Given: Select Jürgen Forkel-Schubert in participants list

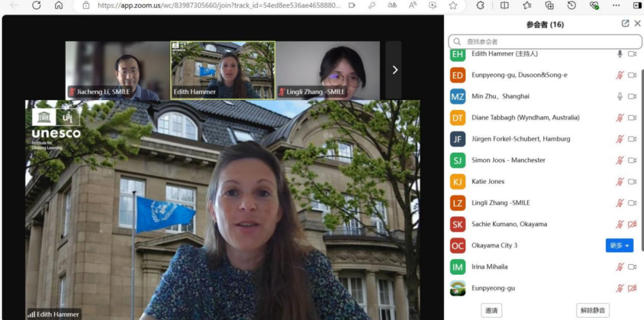Looking at the screenshot, I should [521, 139].
